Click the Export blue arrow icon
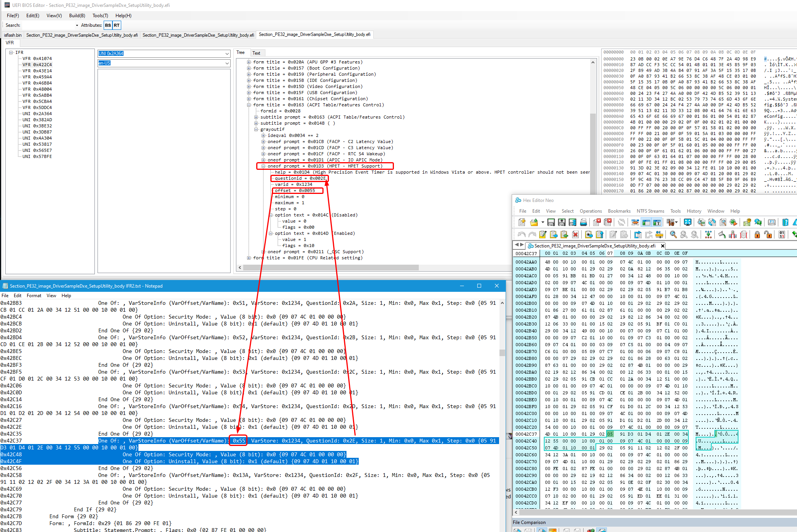797x532 pixels. tap(638, 234)
